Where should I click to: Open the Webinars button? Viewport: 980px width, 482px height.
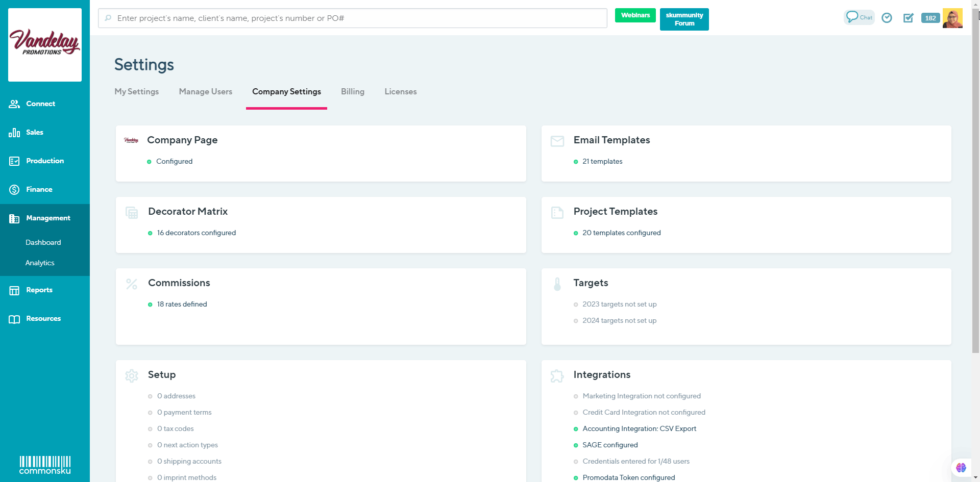(x=635, y=15)
